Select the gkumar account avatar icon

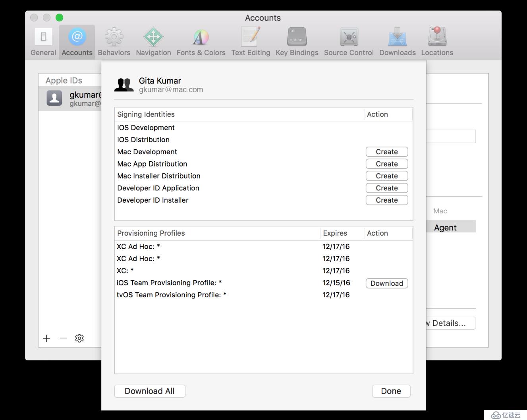[x=54, y=98]
